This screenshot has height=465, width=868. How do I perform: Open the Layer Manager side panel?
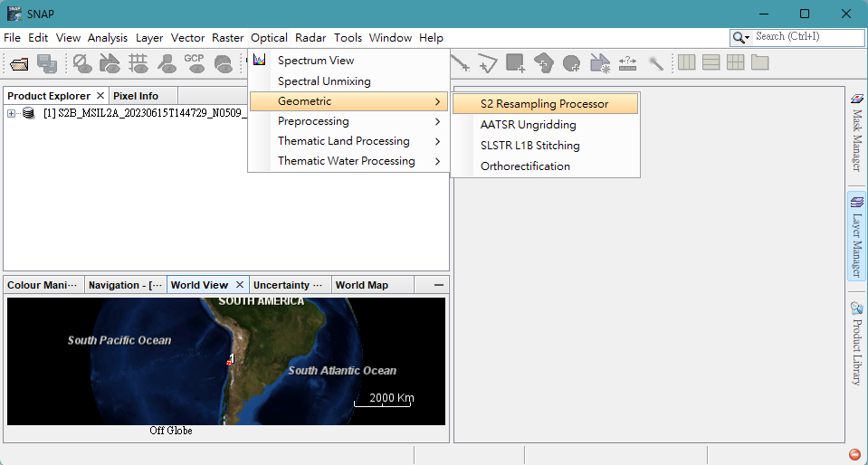coord(856,236)
